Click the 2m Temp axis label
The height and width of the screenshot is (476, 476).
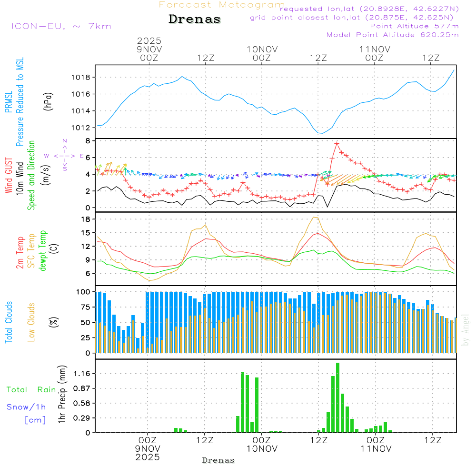tap(20, 252)
